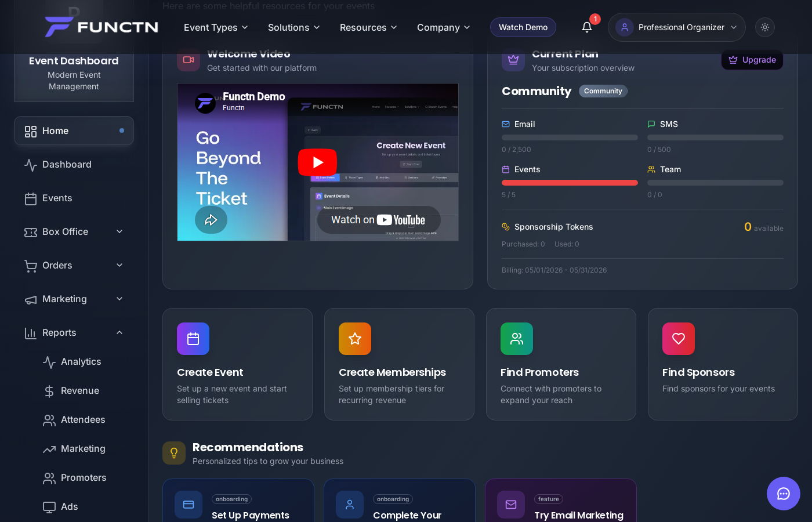This screenshot has width=812, height=522.
Task: Click the Create Memberships star icon
Action: (x=355, y=339)
